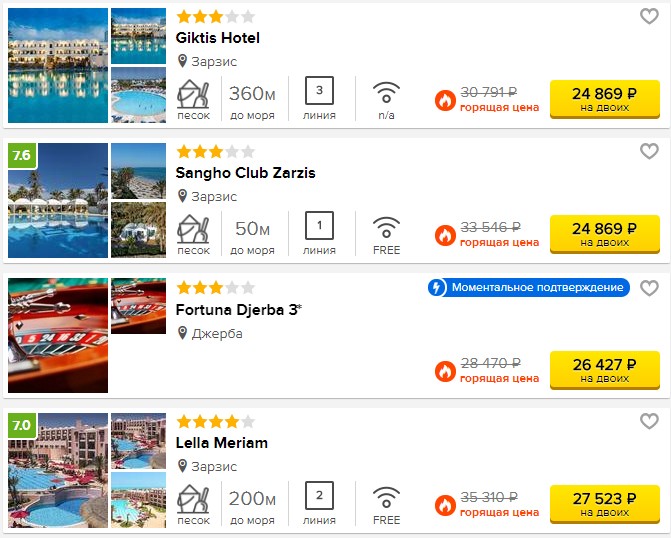
Task: Open the Giktis Hotel title link
Action: pyautogui.click(x=217, y=38)
